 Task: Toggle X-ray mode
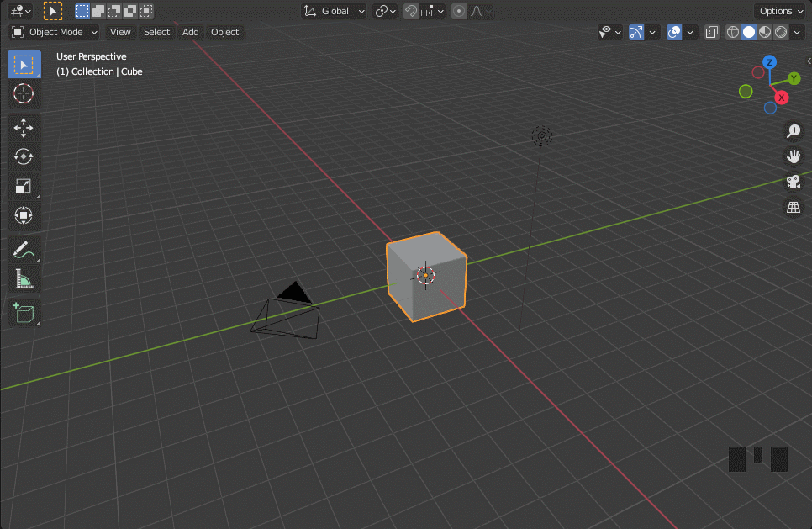(712, 32)
